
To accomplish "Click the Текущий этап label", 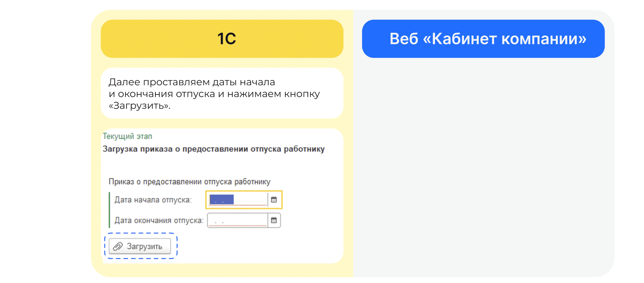I will point(128,136).
